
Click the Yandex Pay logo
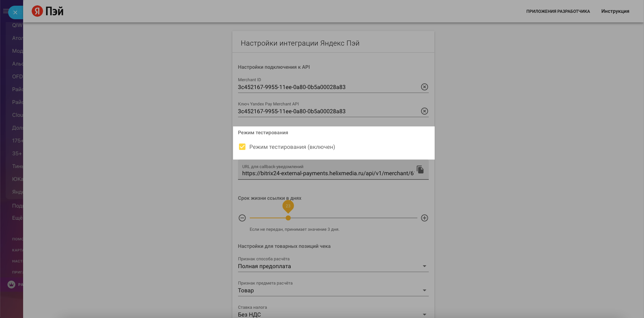pos(47,11)
